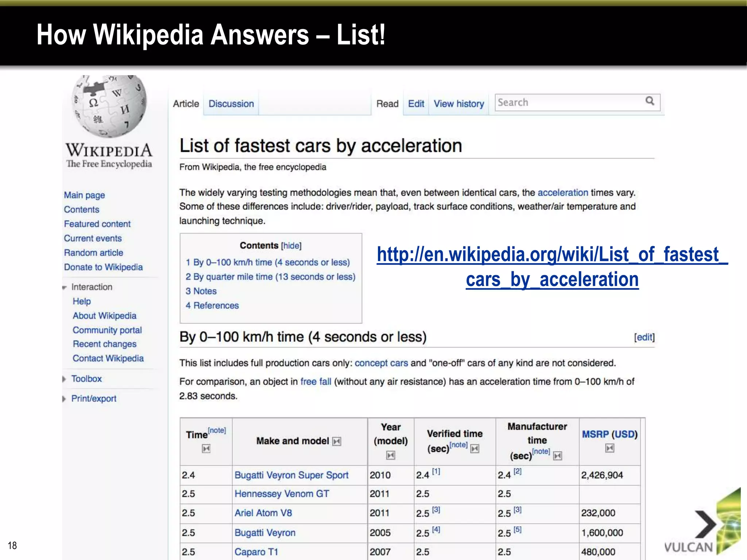Click the Manufacturer time [note] link
Screen dimensions: 747x560
(541, 451)
